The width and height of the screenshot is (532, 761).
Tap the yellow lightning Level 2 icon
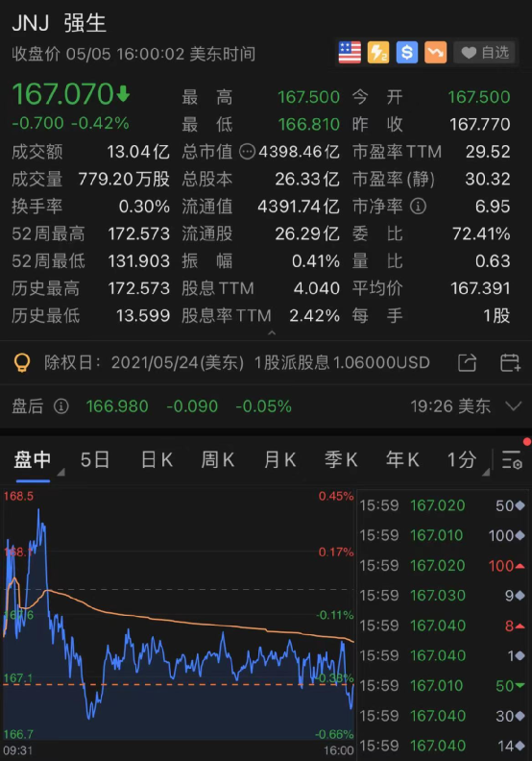click(x=378, y=53)
